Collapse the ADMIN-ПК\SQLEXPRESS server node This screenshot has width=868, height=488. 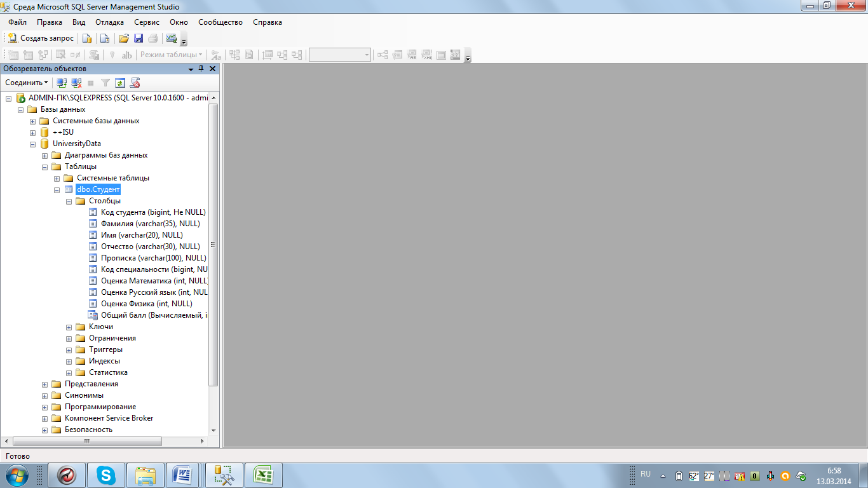(x=9, y=98)
